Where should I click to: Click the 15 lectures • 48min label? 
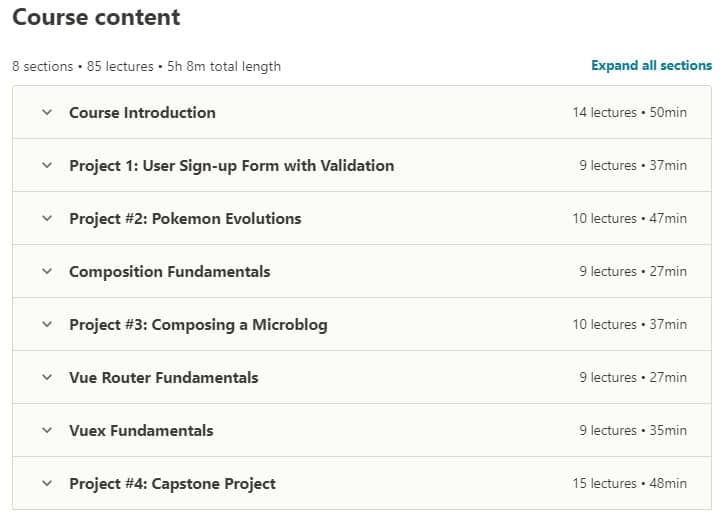pos(629,484)
